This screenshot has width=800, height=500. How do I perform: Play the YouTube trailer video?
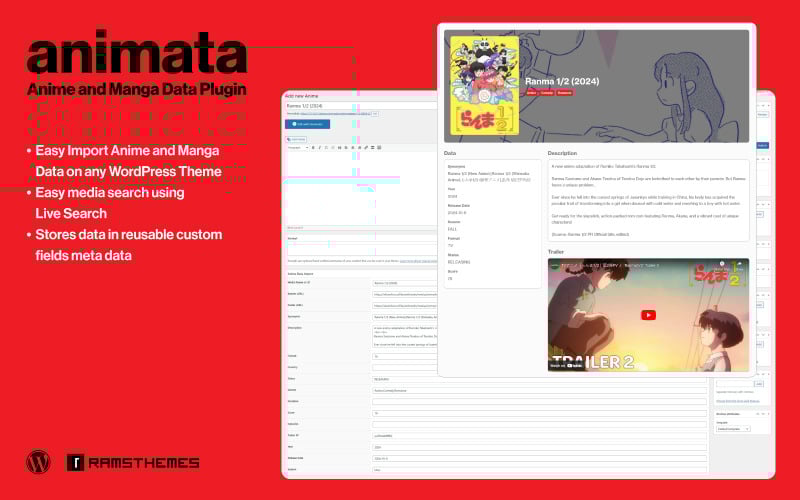coord(648,315)
